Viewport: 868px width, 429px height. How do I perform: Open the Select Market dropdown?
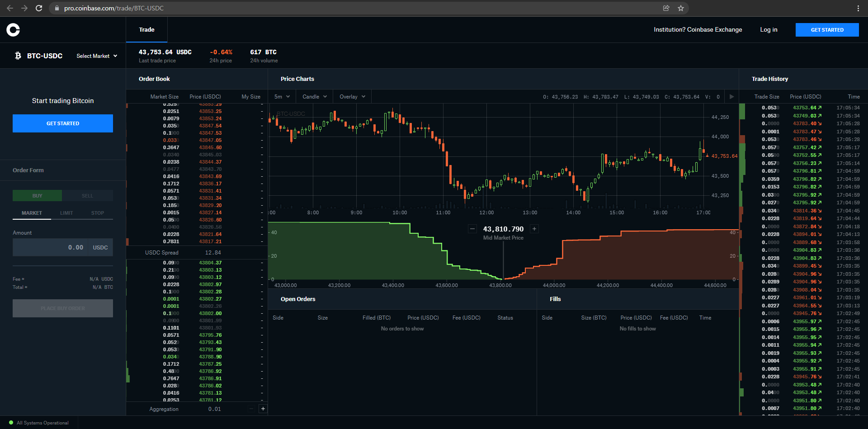tap(97, 56)
